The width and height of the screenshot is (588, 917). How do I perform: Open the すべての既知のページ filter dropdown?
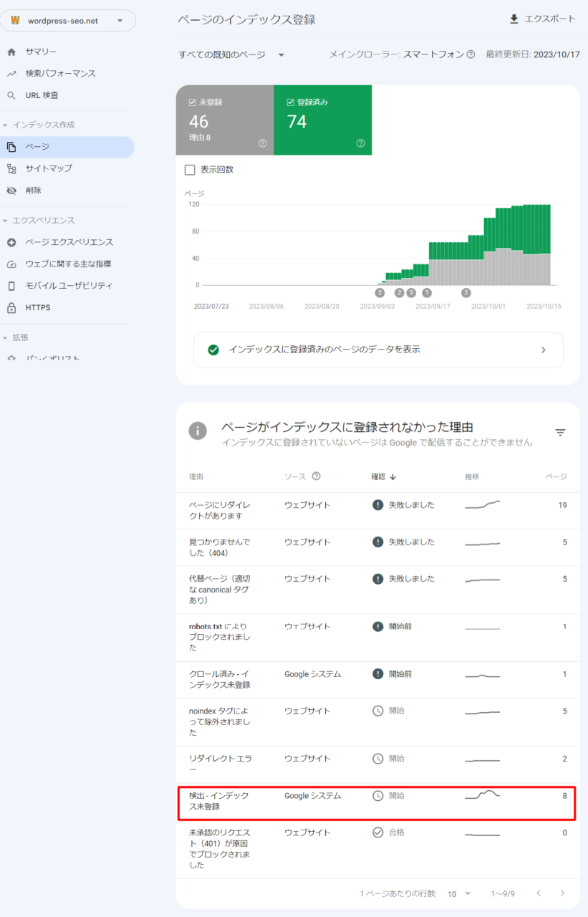[x=232, y=55]
